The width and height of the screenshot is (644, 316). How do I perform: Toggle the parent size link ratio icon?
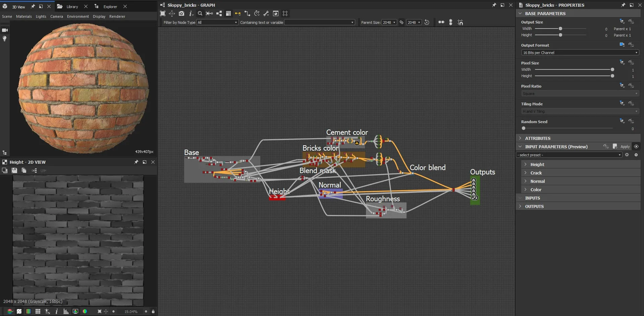coord(401,22)
